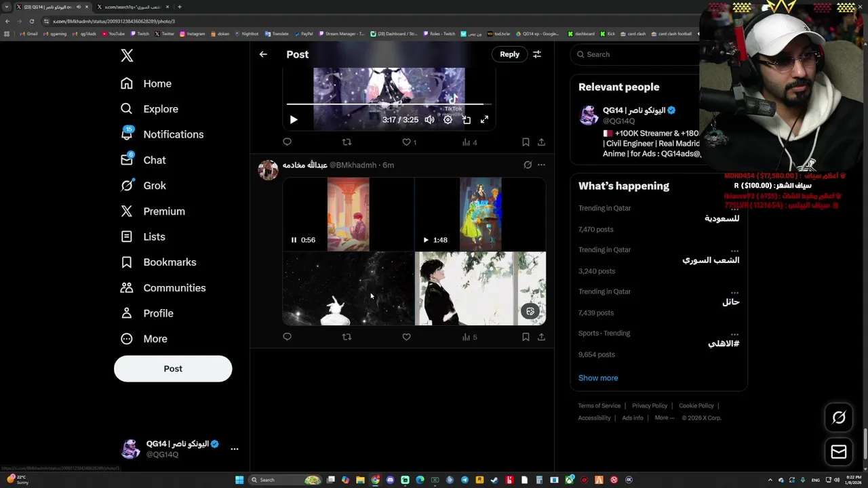Image resolution: width=868 pixels, height=488 pixels.
Task: Seek on the video progress bar
Action: coord(388,104)
